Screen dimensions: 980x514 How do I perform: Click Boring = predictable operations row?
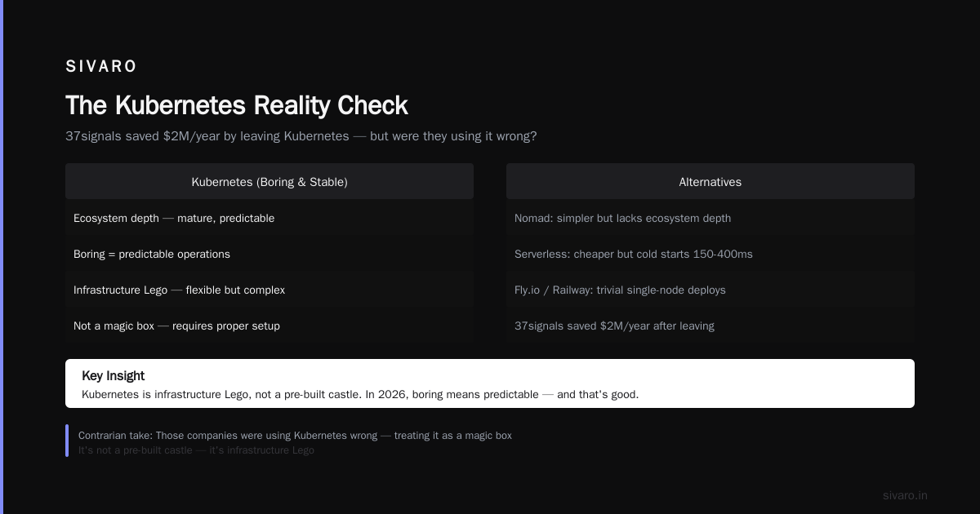[269, 255]
